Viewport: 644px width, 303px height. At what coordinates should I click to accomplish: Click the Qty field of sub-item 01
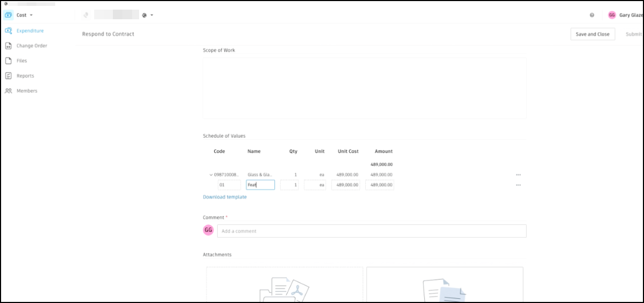click(x=289, y=185)
